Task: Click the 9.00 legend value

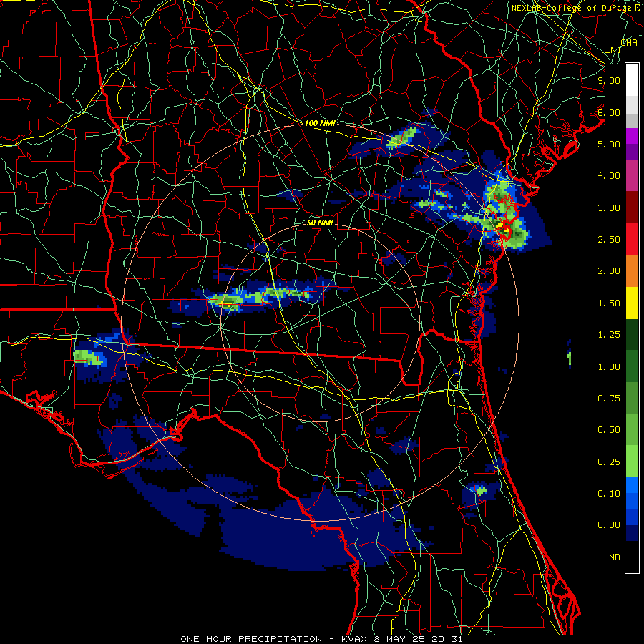Action: click(x=609, y=80)
